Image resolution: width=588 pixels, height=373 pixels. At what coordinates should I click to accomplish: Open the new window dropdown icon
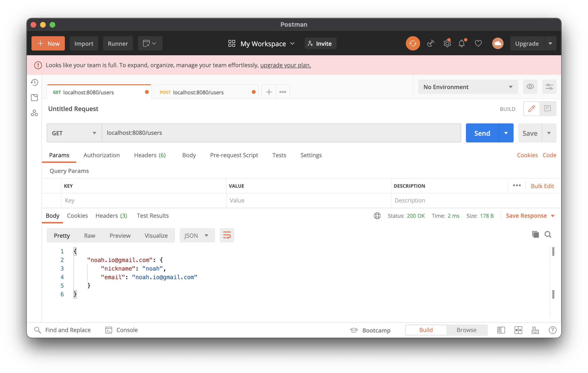pos(150,43)
